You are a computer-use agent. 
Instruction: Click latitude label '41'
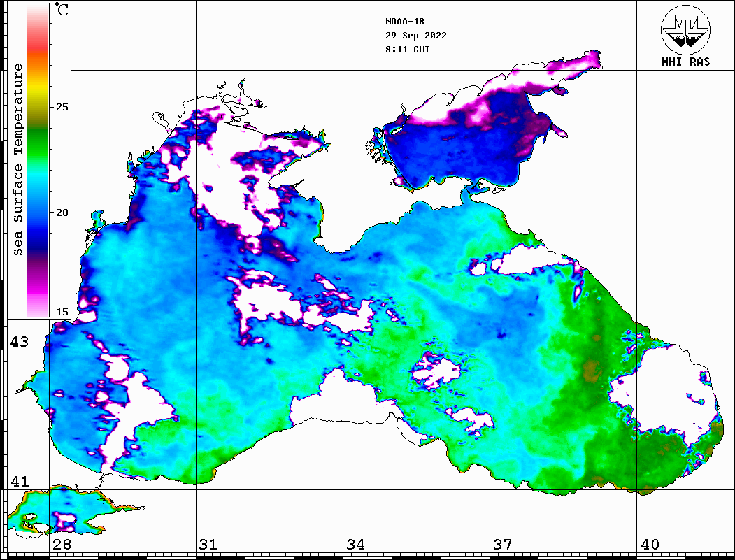[20, 481]
